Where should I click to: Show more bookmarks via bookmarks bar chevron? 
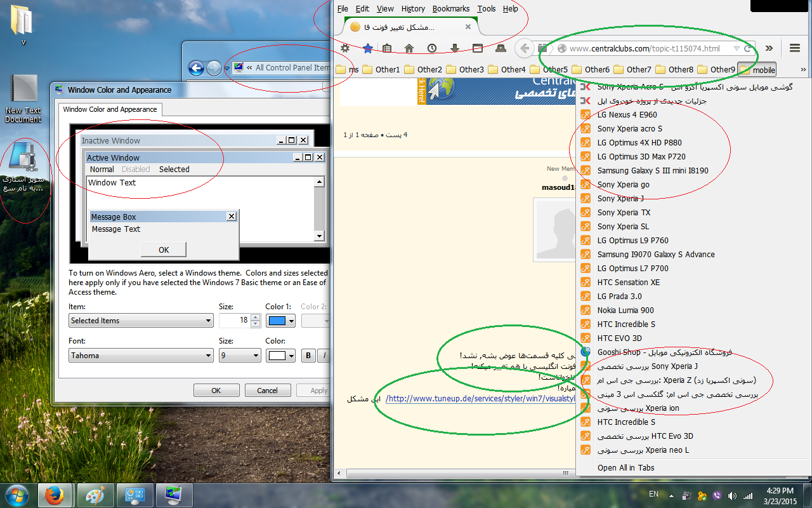803,69
